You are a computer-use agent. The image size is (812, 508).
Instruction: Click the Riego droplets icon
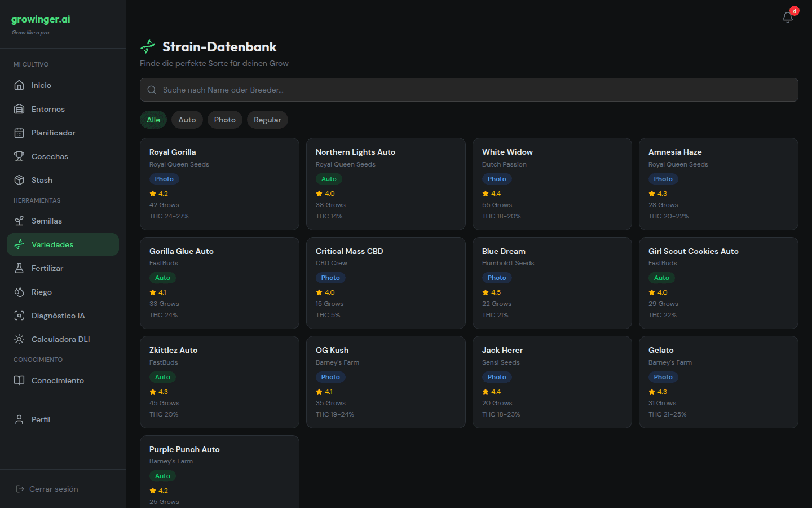tap(19, 292)
